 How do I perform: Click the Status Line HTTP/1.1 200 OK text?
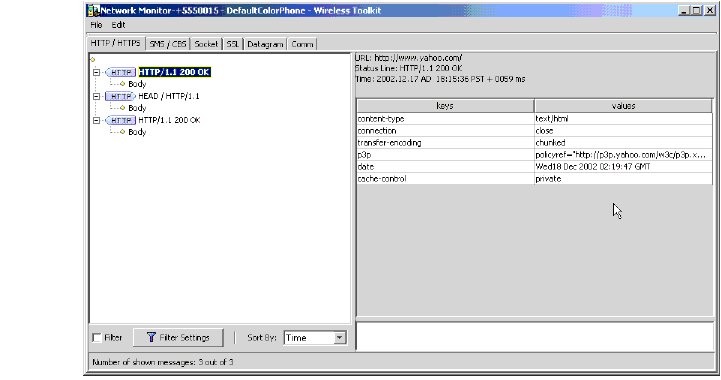tap(408, 68)
